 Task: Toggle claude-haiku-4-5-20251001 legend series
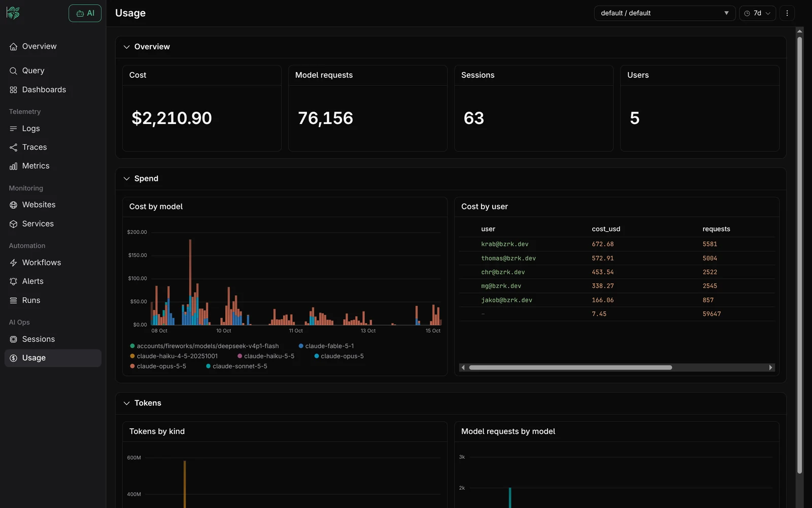[x=174, y=356]
